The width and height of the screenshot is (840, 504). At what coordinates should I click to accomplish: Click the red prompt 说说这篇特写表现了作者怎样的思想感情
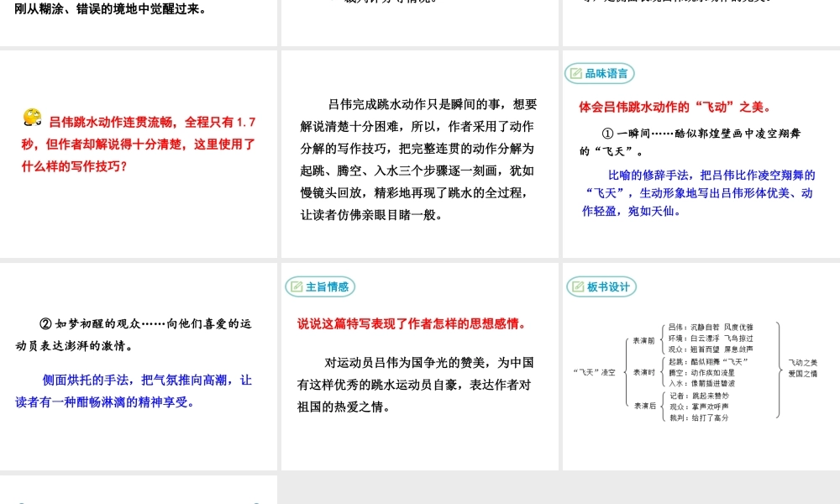tap(412, 324)
